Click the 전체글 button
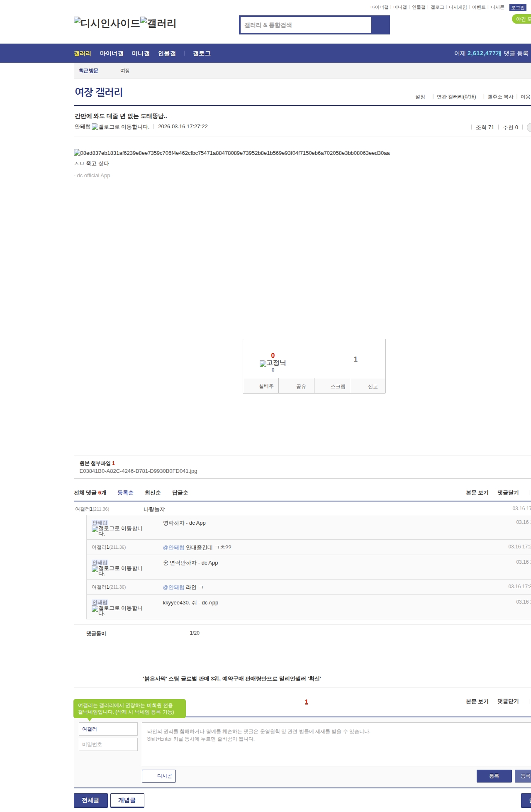This screenshot has width=531, height=812. click(x=91, y=800)
